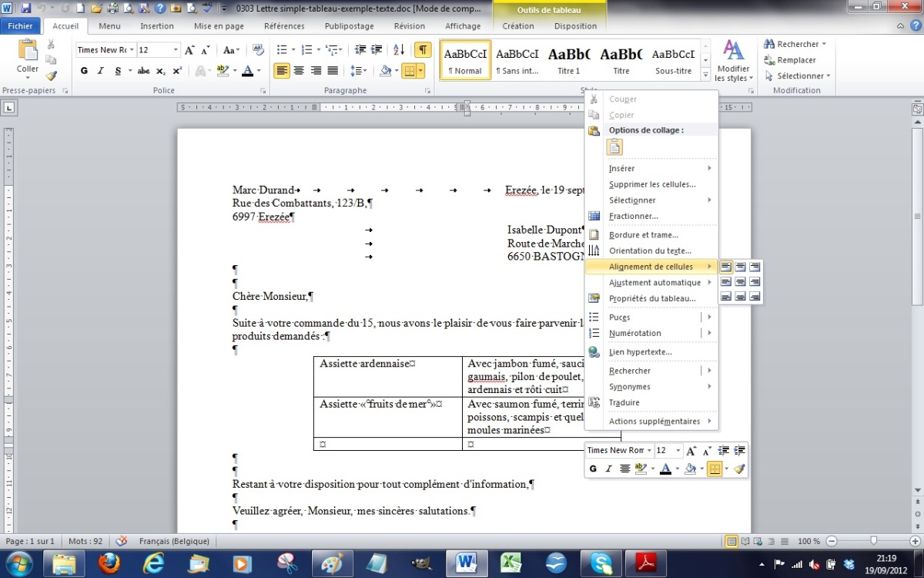
Task: Toggle underline in the ribbon Police group
Action: point(118,71)
